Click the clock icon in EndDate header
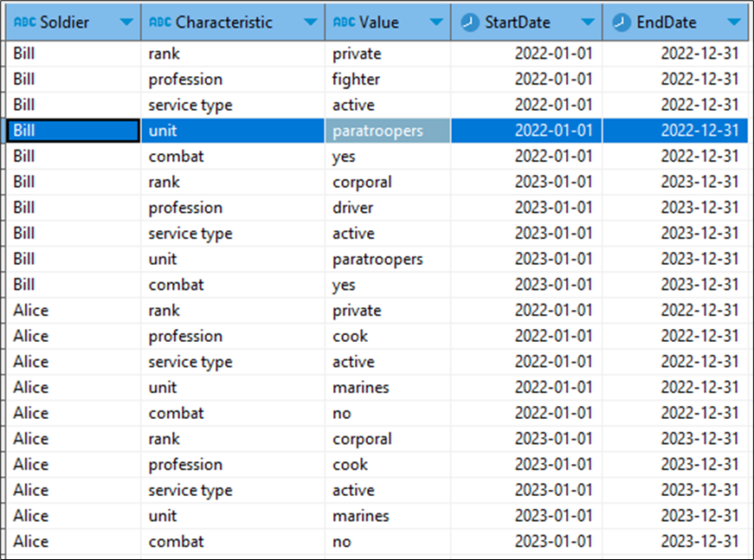Image resolution: width=754 pixels, height=560 pixels. [622, 23]
